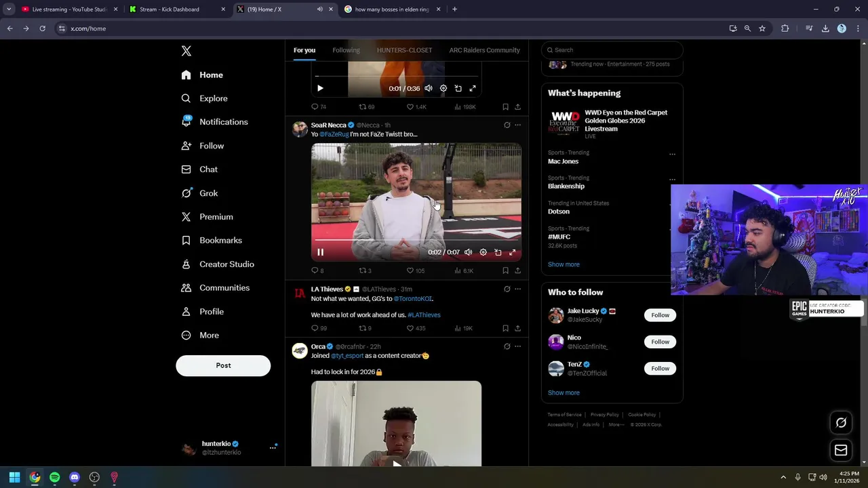Screen dimensions: 868x488
Task: Enter fullscreen on SoaR Necca video
Action: coord(513,252)
